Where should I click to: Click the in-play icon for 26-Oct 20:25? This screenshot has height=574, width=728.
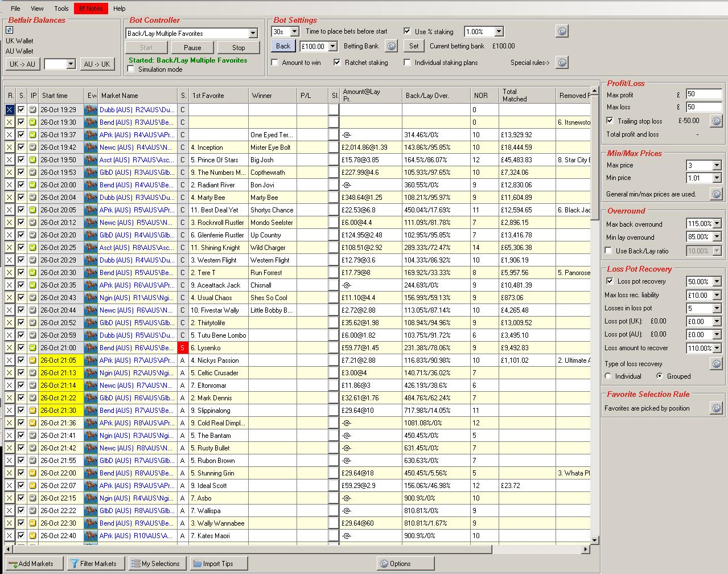point(33,248)
